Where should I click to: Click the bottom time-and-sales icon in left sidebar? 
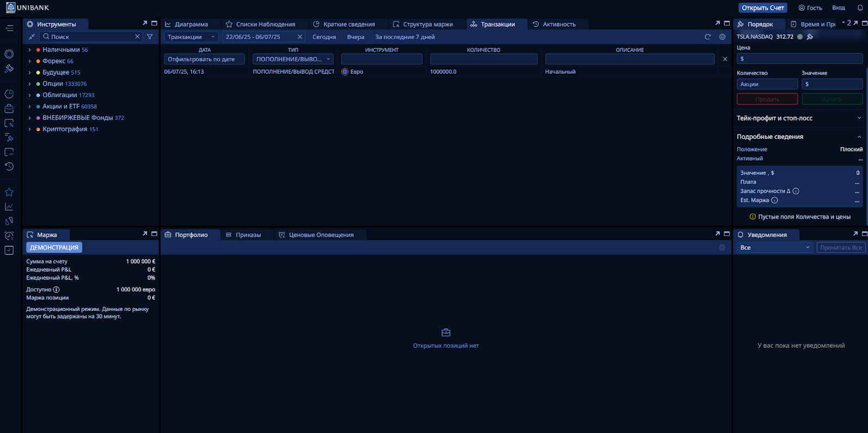pyautogui.click(x=9, y=250)
